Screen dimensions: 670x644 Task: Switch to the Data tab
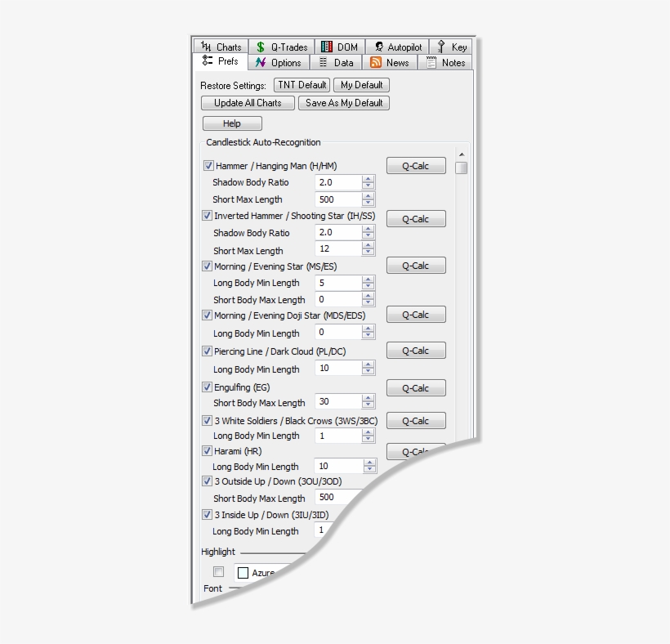pyautogui.click(x=337, y=61)
